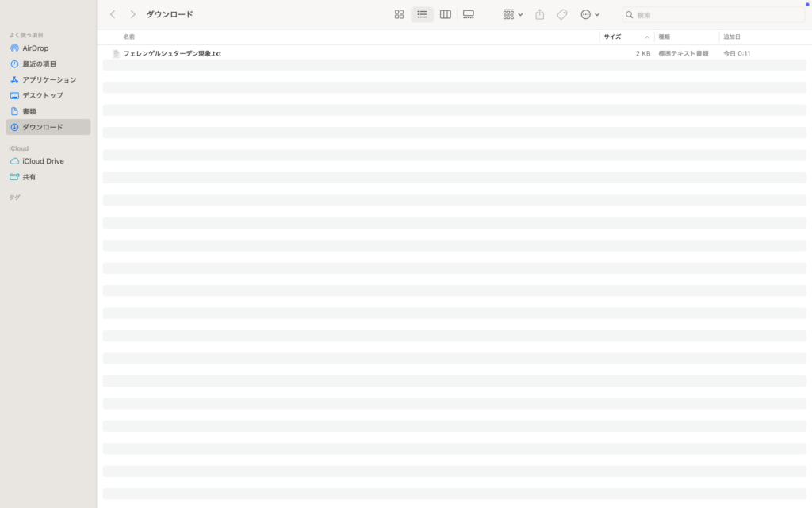Switch to list view
Viewport: 812px width, 508px height.
pos(422,14)
